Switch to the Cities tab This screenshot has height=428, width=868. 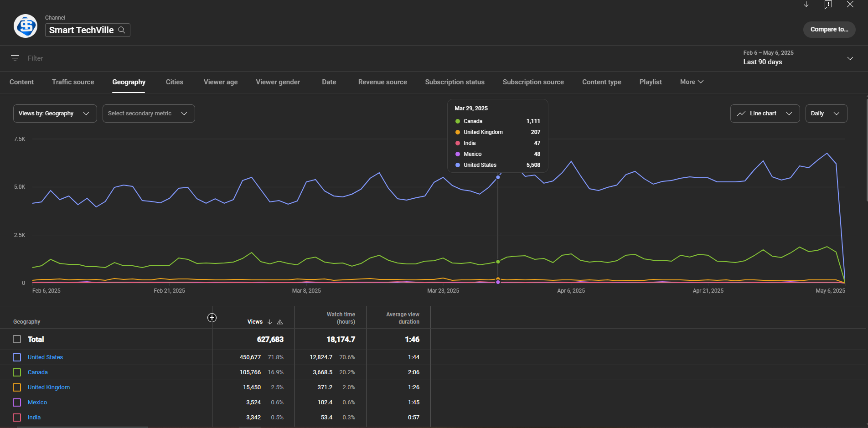point(175,82)
